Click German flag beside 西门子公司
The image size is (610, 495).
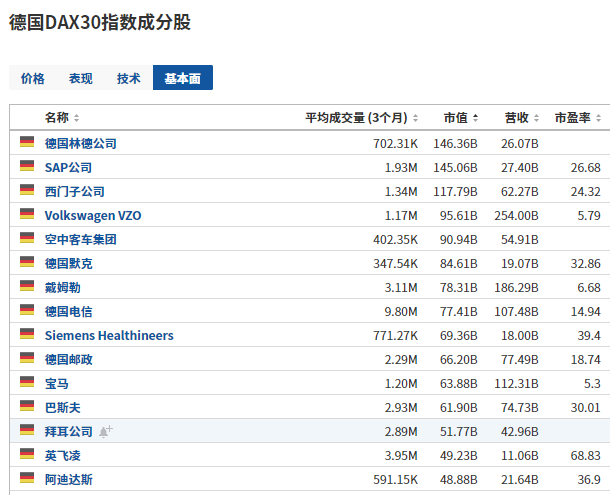(27, 190)
